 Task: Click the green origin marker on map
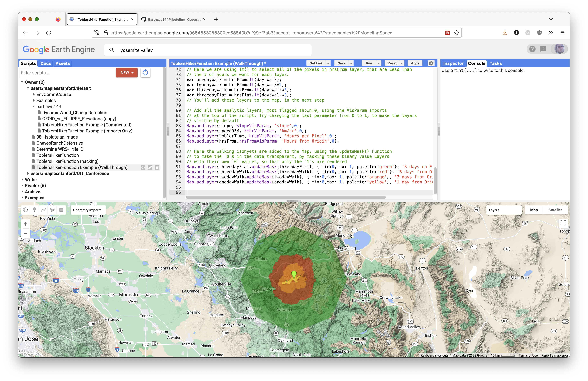[x=294, y=275]
